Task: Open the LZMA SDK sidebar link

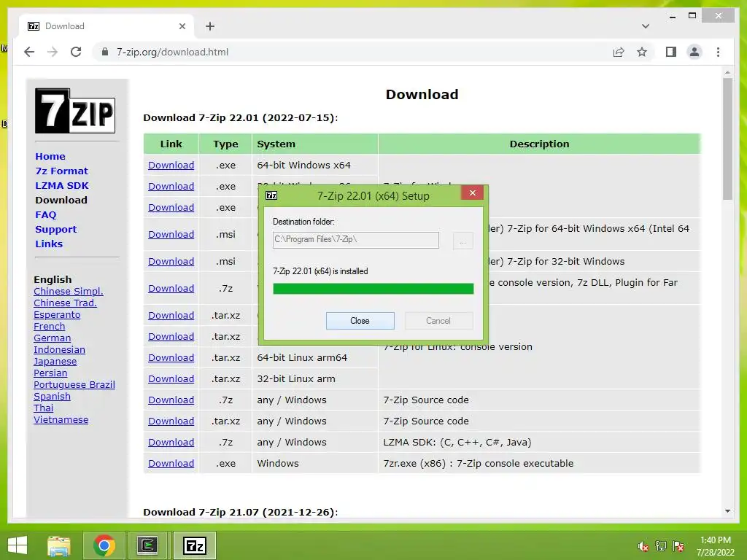Action: tap(62, 186)
